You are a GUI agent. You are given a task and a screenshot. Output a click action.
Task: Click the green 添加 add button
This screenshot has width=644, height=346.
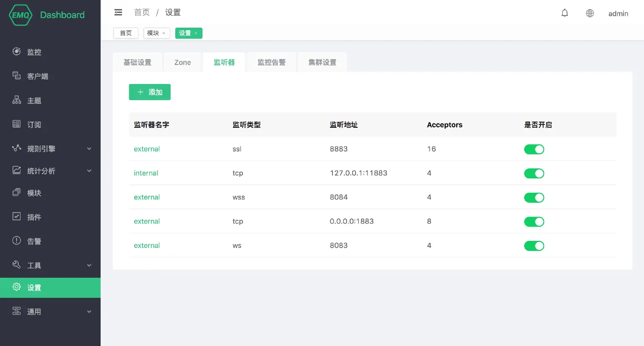click(150, 92)
